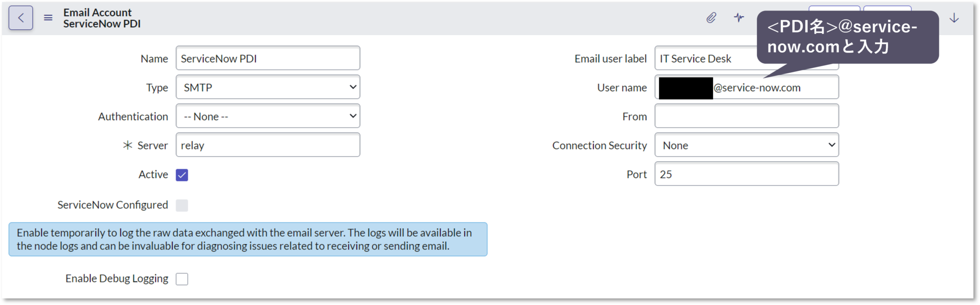This screenshot has width=980, height=305.
Task: Click the blue debug logging info message
Action: (x=247, y=239)
